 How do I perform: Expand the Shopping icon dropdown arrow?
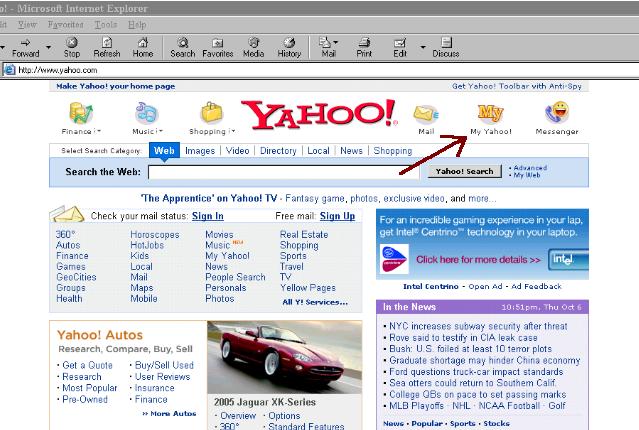click(232, 131)
